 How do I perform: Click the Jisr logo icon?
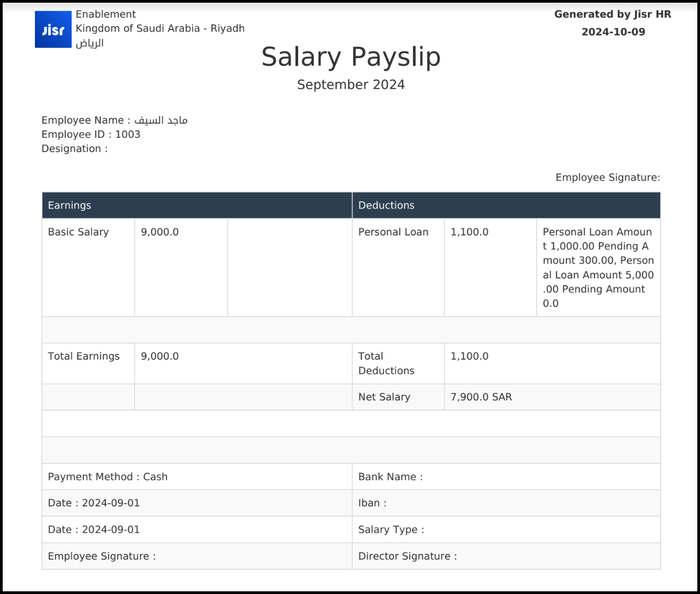(53, 30)
